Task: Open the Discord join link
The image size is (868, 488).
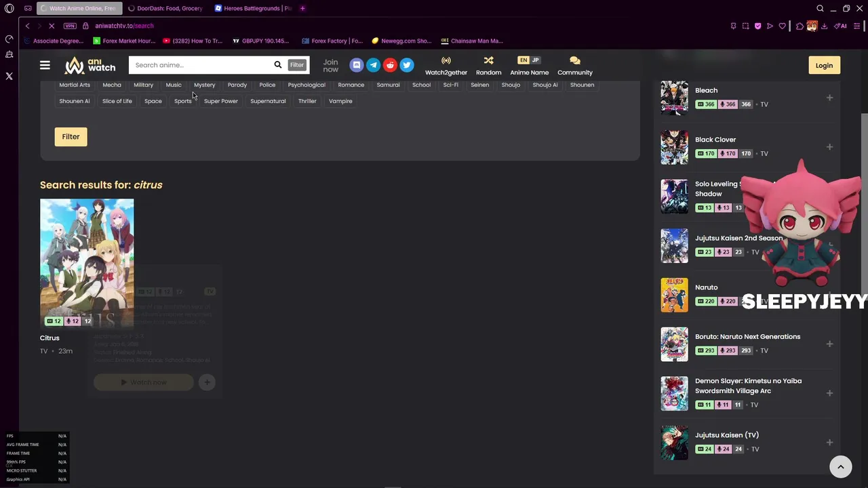Action: pyautogui.click(x=357, y=65)
